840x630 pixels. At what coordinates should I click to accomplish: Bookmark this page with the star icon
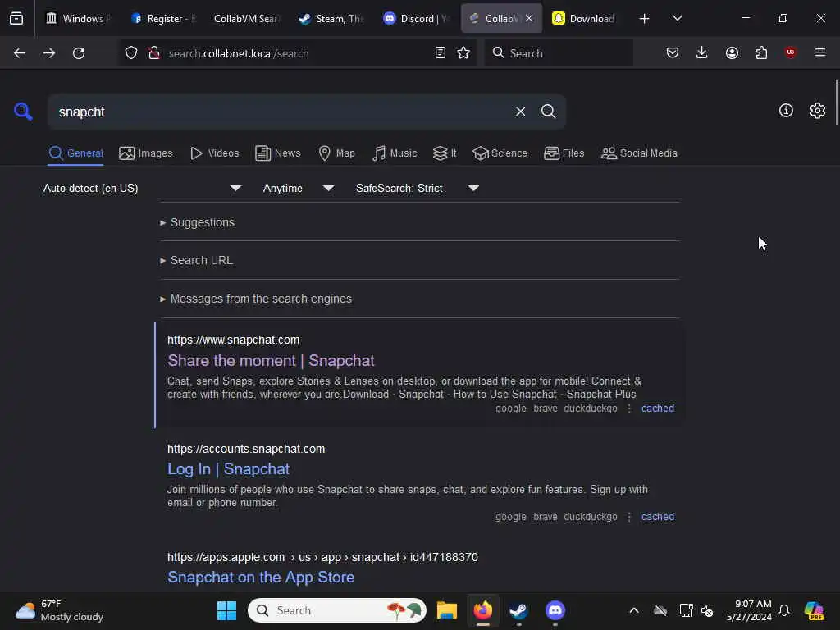(x=463, y=53)
